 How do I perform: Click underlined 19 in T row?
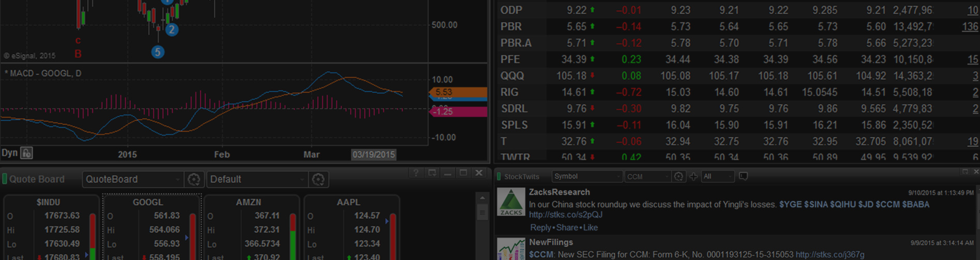click(973, 141)
